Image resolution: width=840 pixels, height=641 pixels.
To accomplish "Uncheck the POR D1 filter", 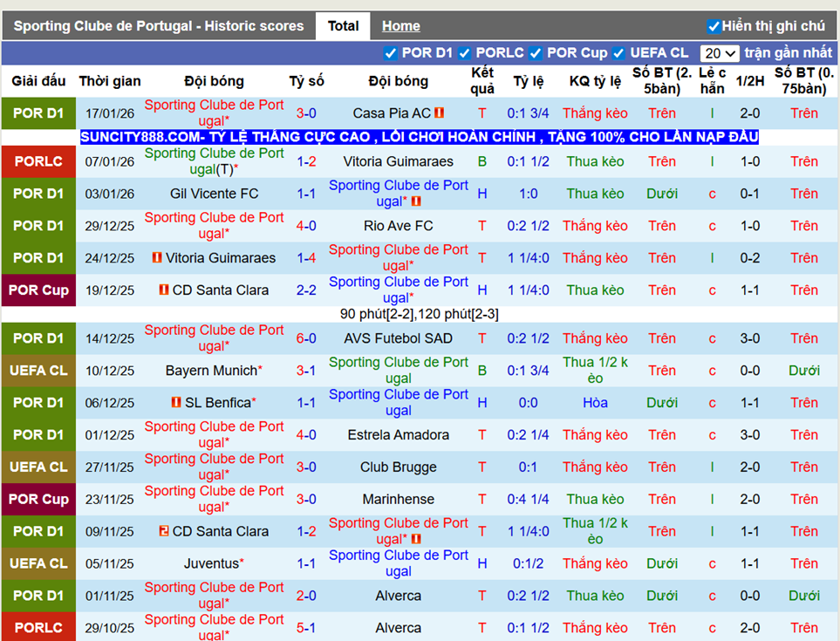I will pyautogui.click(x=391, y=53).
